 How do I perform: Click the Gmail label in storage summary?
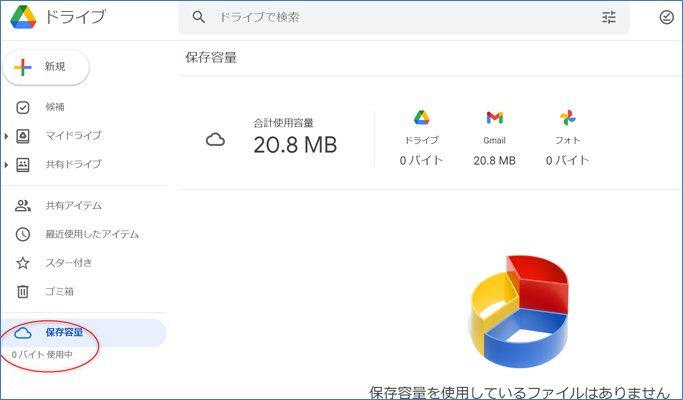[x=494, y=140]
